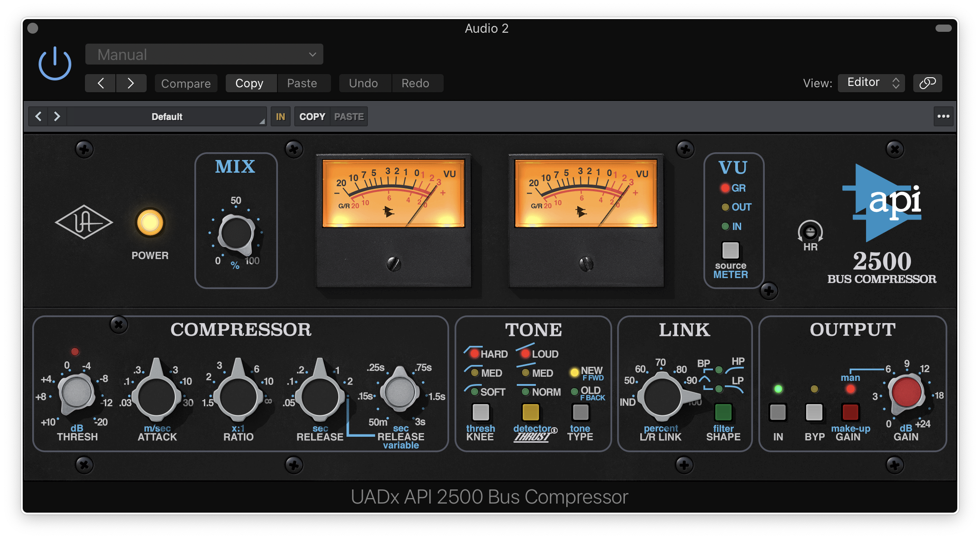Click the sidechain link icon button
980x539 pixels.
pyautogui.click(x=927, y=83)
